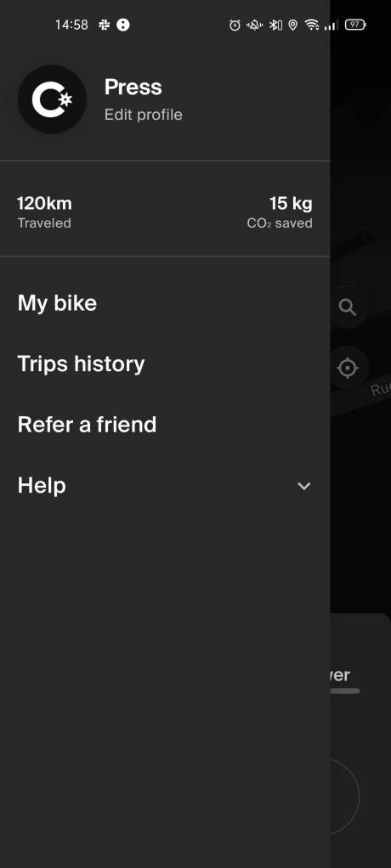Tap the Cowboy profile avatar logo
This screenshot has height=868, width=391.
52,99
